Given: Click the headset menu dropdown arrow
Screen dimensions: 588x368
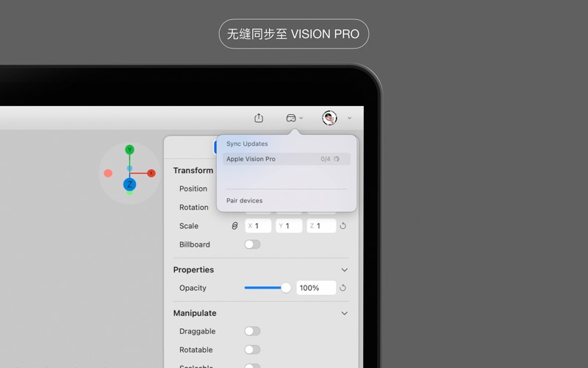Looking at the screenshot, I should click(301, 118).
